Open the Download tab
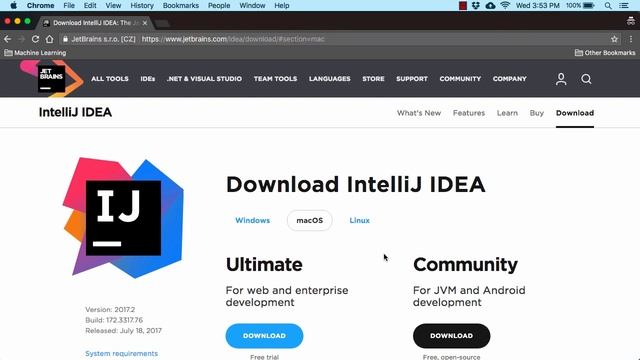640x360 pixels. pyautogui.click(x=575, y=113)
